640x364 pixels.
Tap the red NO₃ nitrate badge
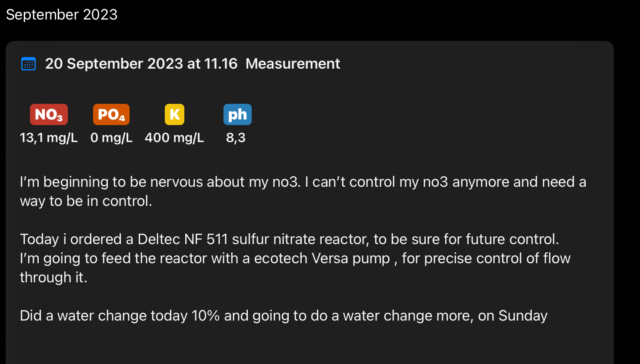pos(49,115)
